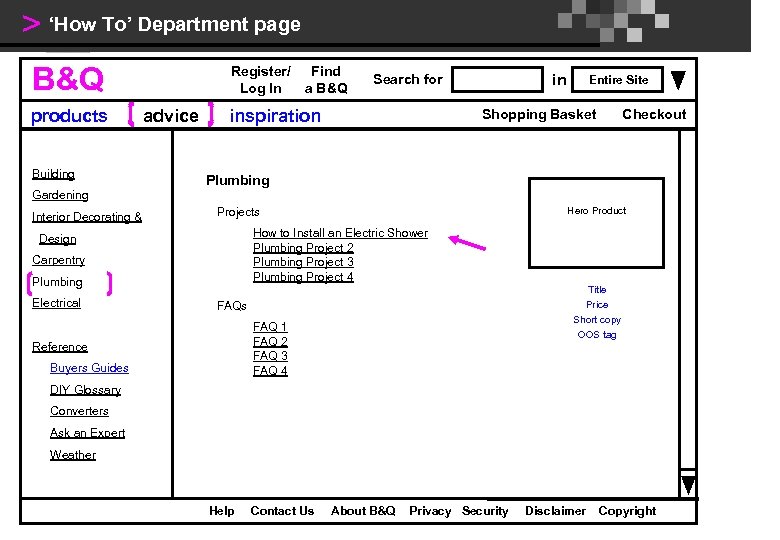This screenshot has width=780, height=540.
Task: Go to Checkout
Action: [x=654, y=114]
